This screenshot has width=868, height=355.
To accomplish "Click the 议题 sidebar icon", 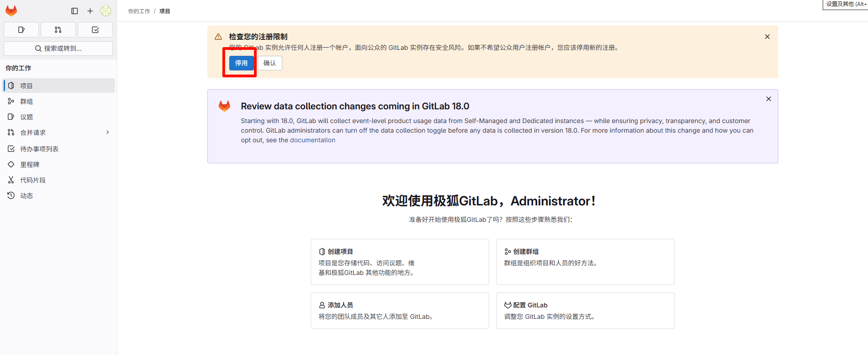I will [11, 117].
